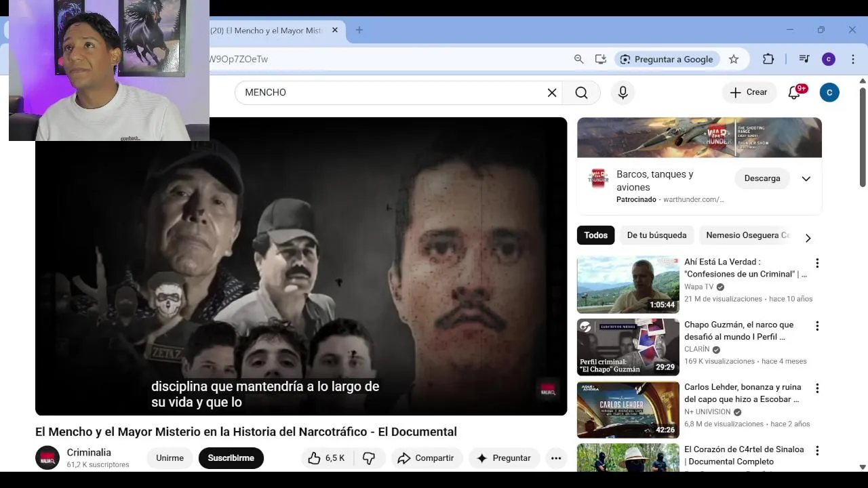868x488 pixels.
Task: Click the Unirme button
Action: [170, 458]
